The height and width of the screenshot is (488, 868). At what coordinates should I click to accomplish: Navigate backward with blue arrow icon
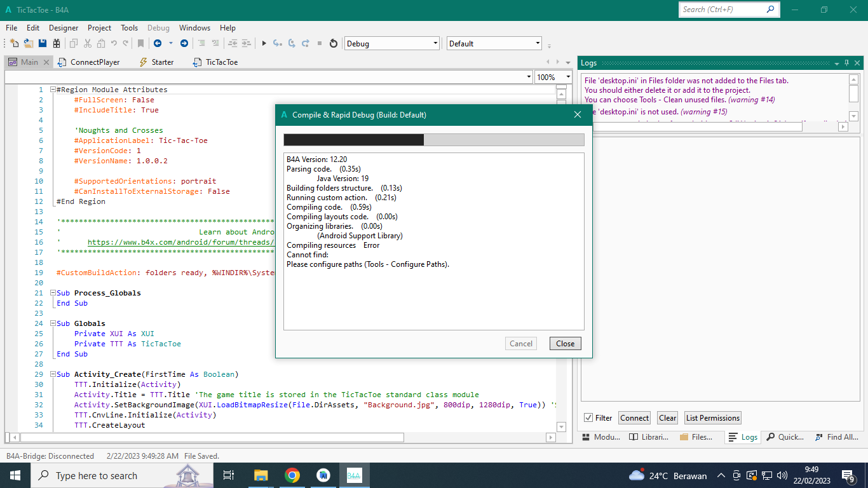(x=157, y=43)
